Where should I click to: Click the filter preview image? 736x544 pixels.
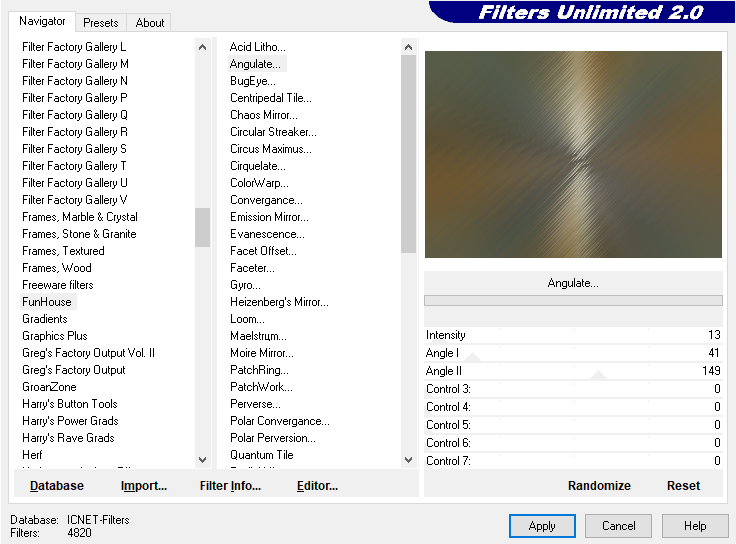[573, 155]
